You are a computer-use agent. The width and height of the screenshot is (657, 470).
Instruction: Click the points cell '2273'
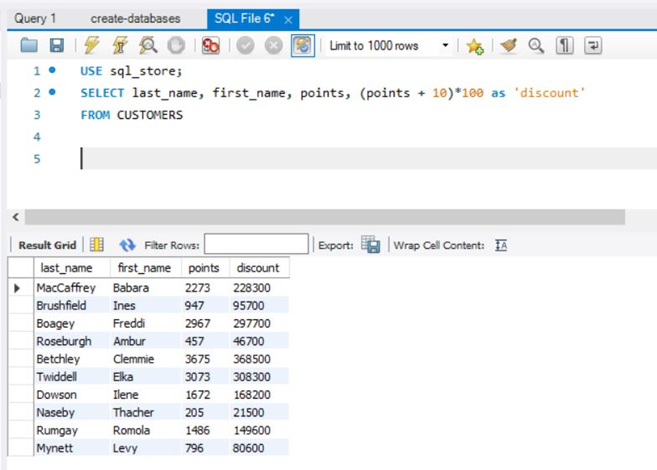(206, 288)
